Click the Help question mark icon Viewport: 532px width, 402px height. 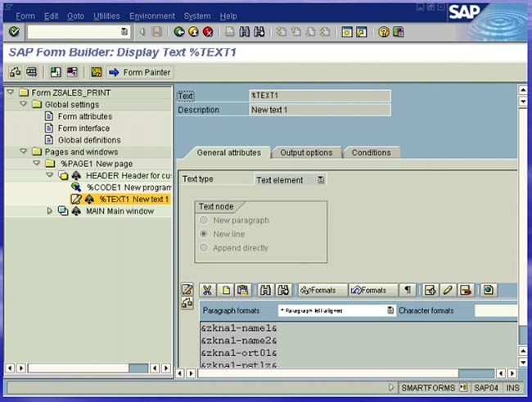pos(384,32)
